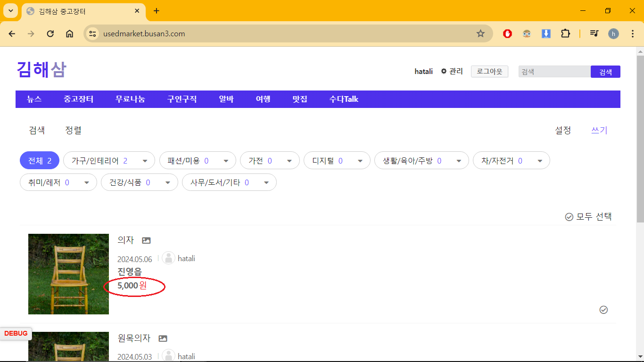Open the 설정 link
The width and height of the screenshot is (644, 362).
coord(563,131)
